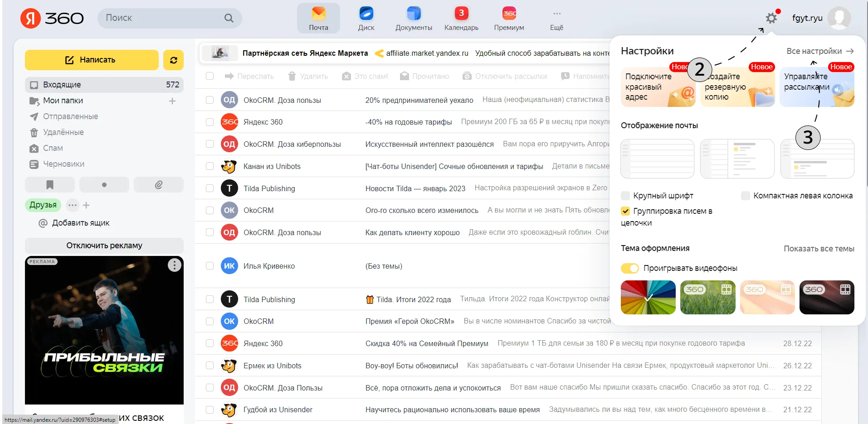Click the Написать compose button
868x424 pixels.
click(92, 60)
